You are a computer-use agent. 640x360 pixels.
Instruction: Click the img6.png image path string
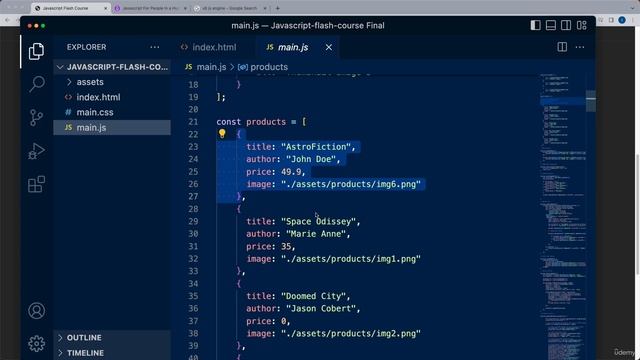[x=351, y=184]
